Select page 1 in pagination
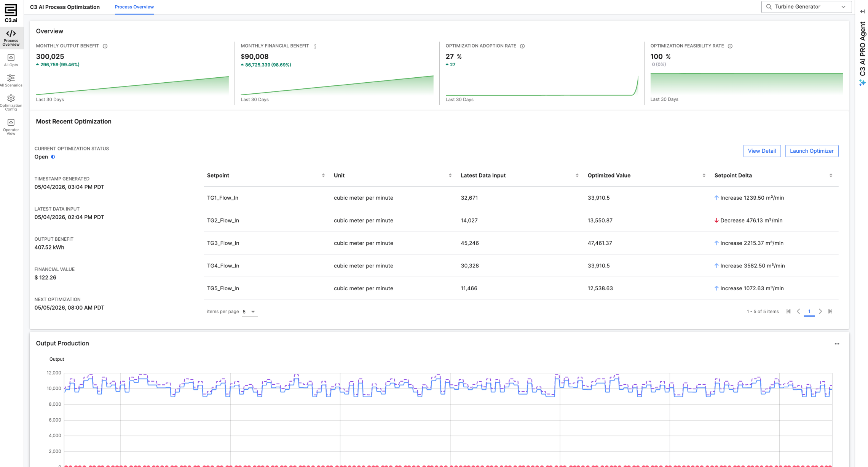The height and width of the screenshot is (467, 868). pyautogui.click(x=809, y=311)
